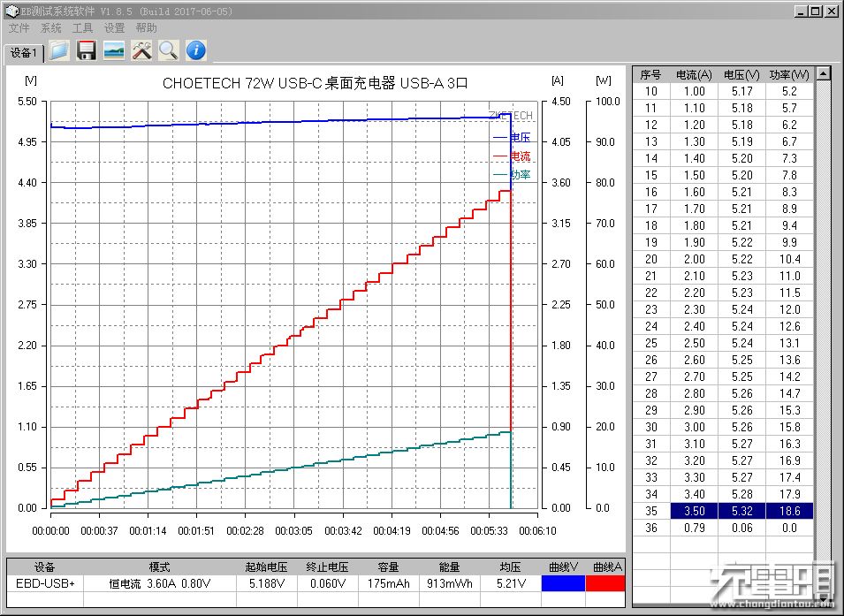
Task: Select table row number 10
Action: (723, 92)
